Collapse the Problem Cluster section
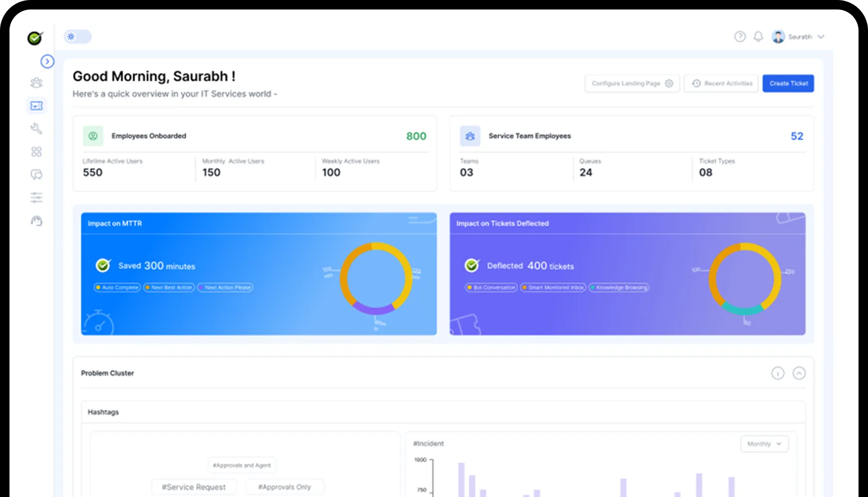Screen dimensions: 868x497 click(x=799, y=373)
